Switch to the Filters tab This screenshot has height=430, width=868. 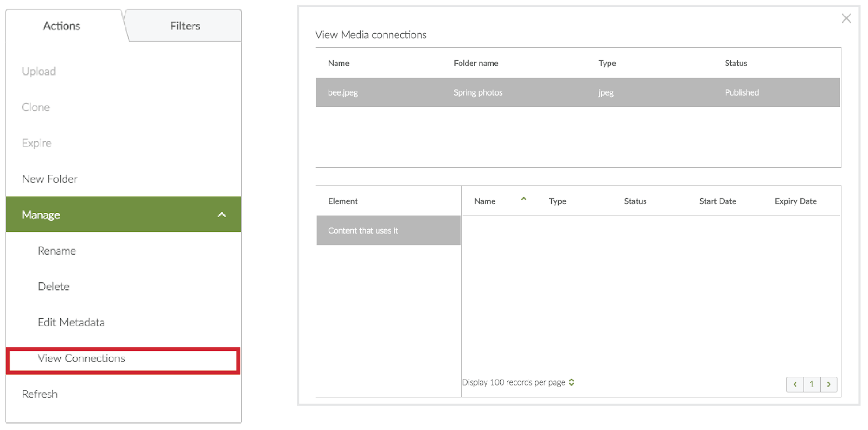coord(185,26)
